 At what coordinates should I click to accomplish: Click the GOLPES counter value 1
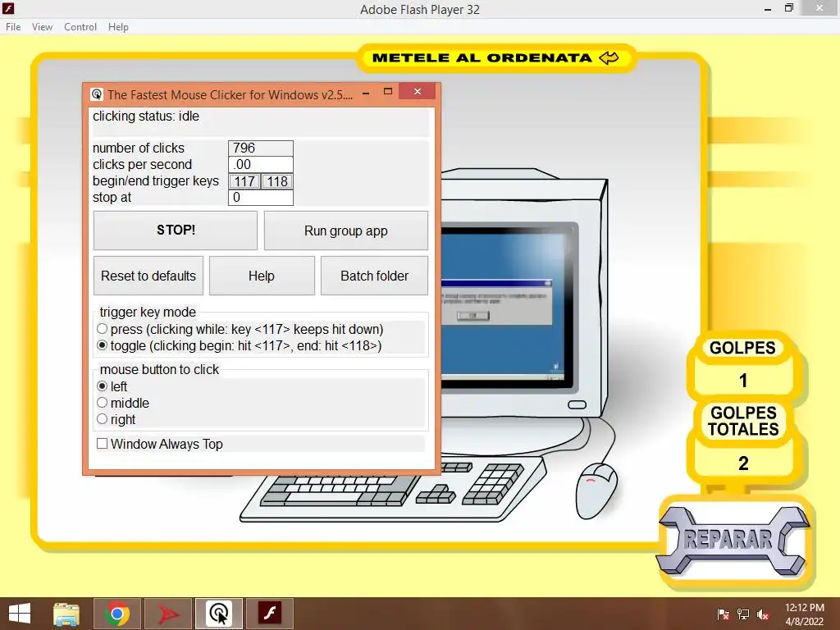pos(743,381)
